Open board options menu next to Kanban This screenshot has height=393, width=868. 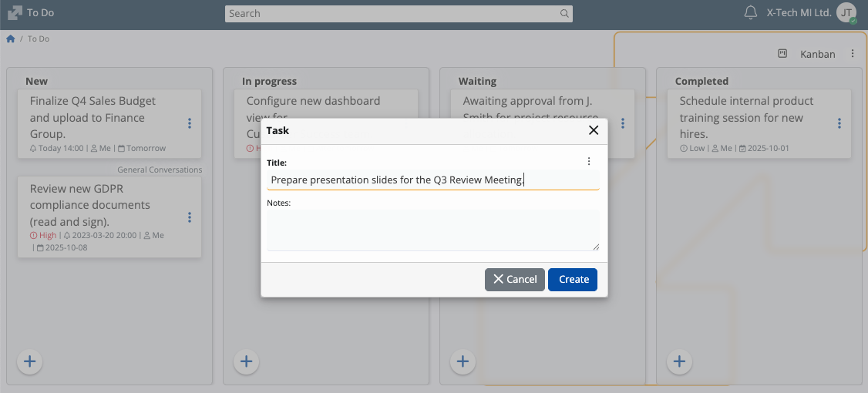pyautogui.click(x=853, y=54)
